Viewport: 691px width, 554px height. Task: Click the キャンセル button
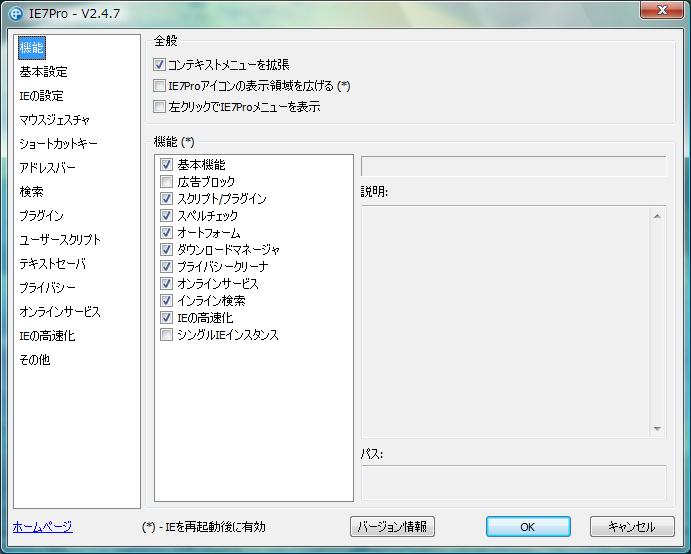pyautogui.click(x=632, y=527)
